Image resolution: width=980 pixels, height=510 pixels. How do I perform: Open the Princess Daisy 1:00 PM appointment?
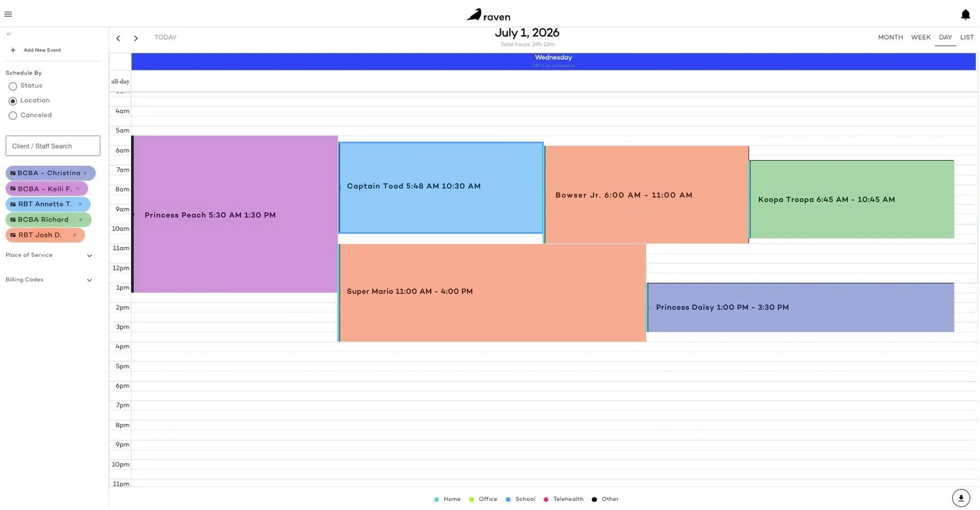click(x=801, y=308)
